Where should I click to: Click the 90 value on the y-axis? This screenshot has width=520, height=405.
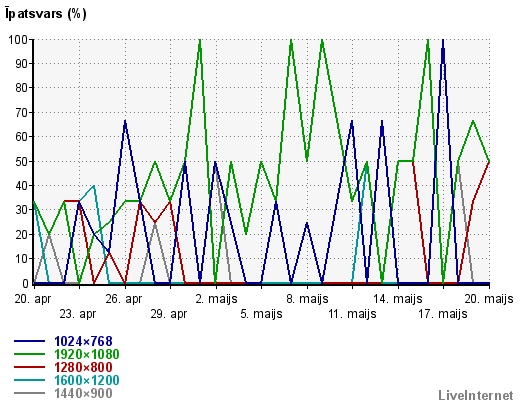[21, 64]
